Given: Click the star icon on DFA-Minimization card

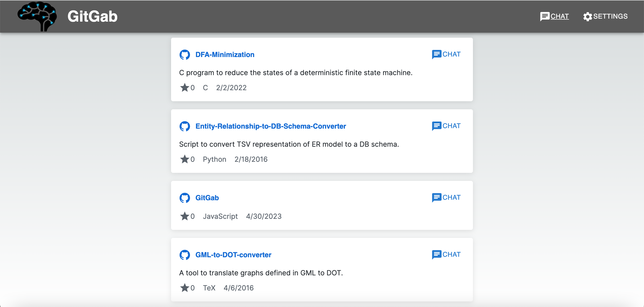Looking at the screenshot, I should (x=185, y=87).
